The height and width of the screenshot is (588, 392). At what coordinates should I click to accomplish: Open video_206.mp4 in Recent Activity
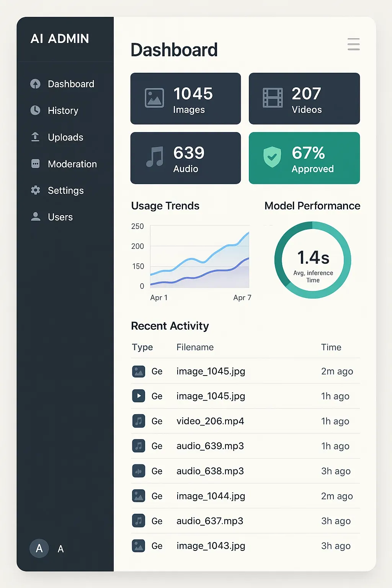pyautogui.click(x=210, y=421)
